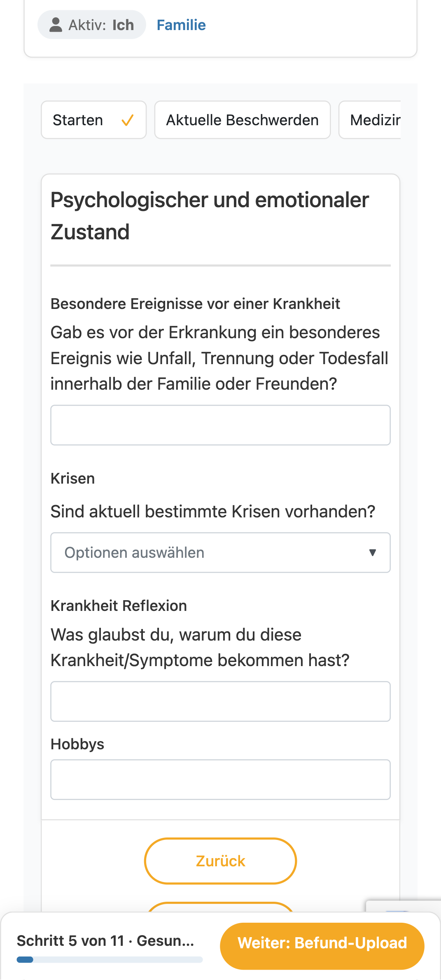The image size is (441, 980).
Task: Click the dropdown arrow in the Krisen selector
Action: pos(373,552)
